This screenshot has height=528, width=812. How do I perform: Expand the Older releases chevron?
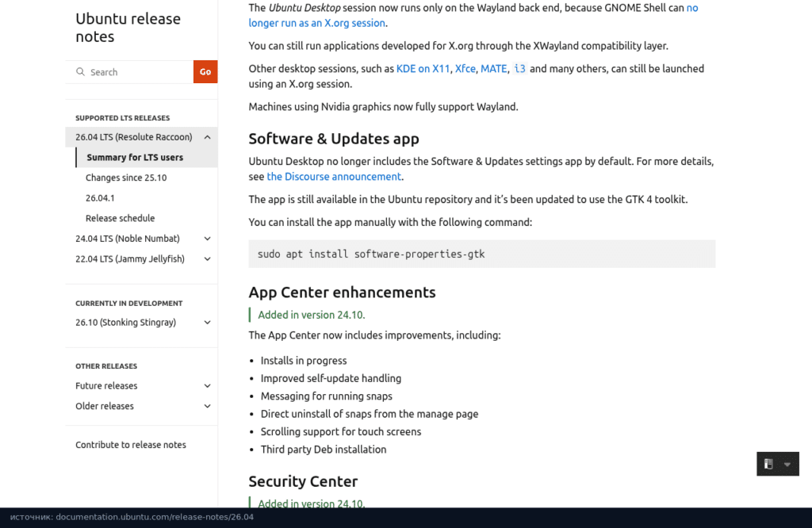coord(207,406)
